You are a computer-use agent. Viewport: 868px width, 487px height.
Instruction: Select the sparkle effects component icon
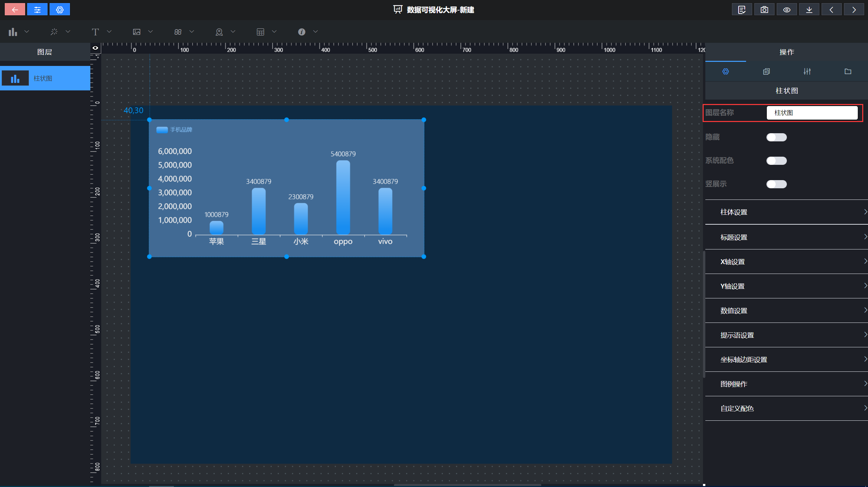pos(54,32)
